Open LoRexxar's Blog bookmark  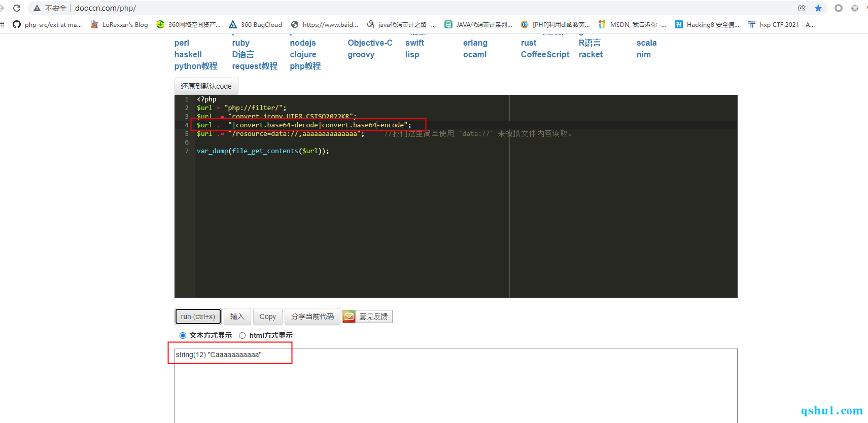click(x=119, y=24)
